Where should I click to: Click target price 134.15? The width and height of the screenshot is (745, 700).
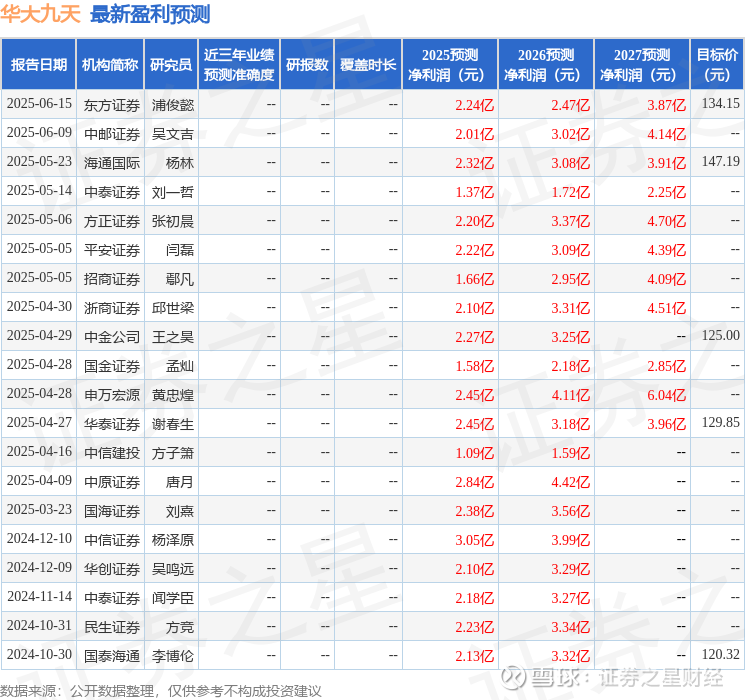(720, 104)
